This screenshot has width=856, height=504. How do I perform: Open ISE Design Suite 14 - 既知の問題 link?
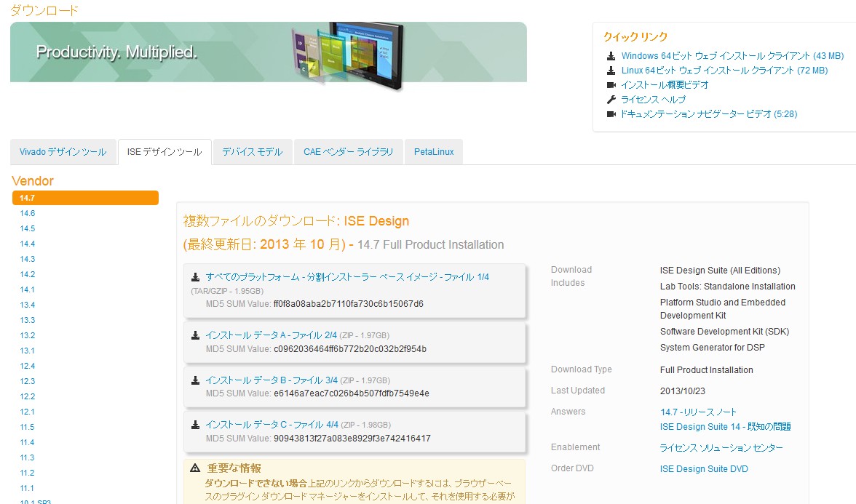[x=726, y=426]
